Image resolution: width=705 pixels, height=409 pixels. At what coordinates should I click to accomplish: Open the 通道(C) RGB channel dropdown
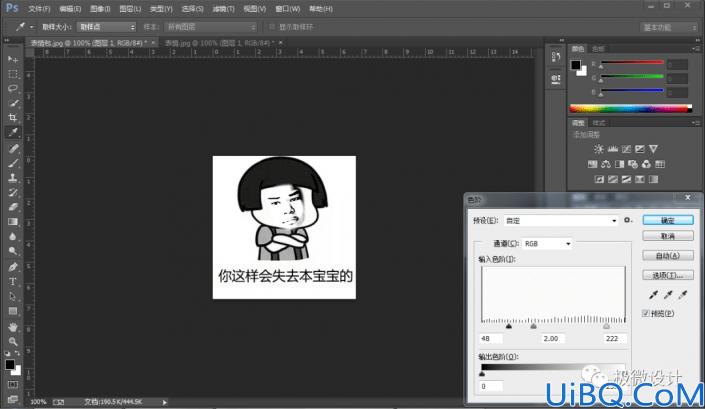pyautogui.click(x=547, y=244)
